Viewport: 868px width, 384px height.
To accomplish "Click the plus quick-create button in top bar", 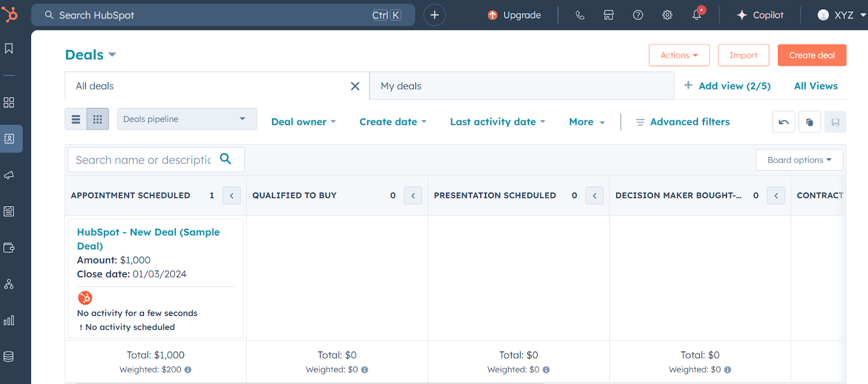I will click(x=435, y=15).
